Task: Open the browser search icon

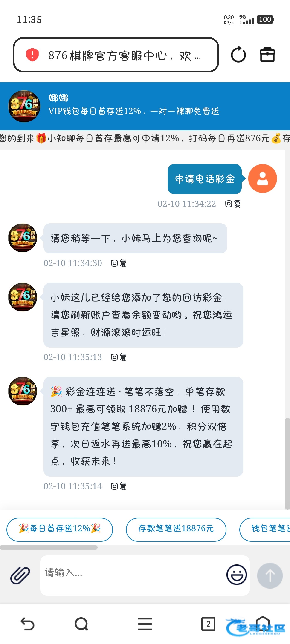Action: click(x=81, y=624)
